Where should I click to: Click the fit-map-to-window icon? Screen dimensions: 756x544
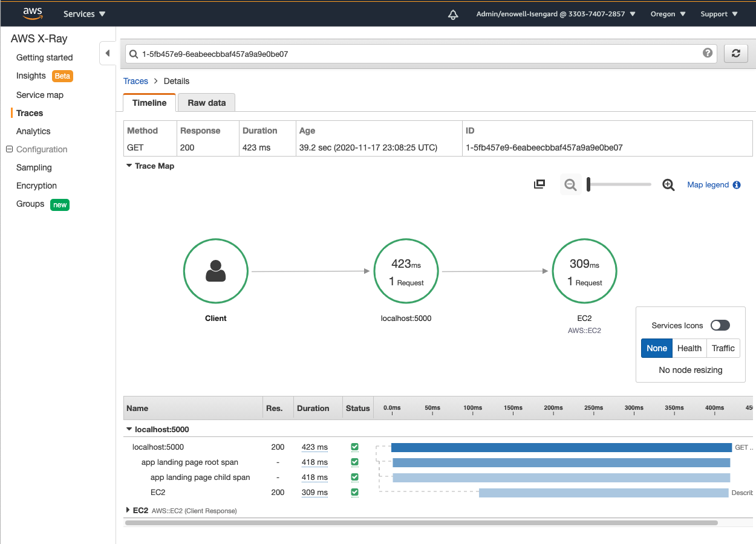[539, 184]
